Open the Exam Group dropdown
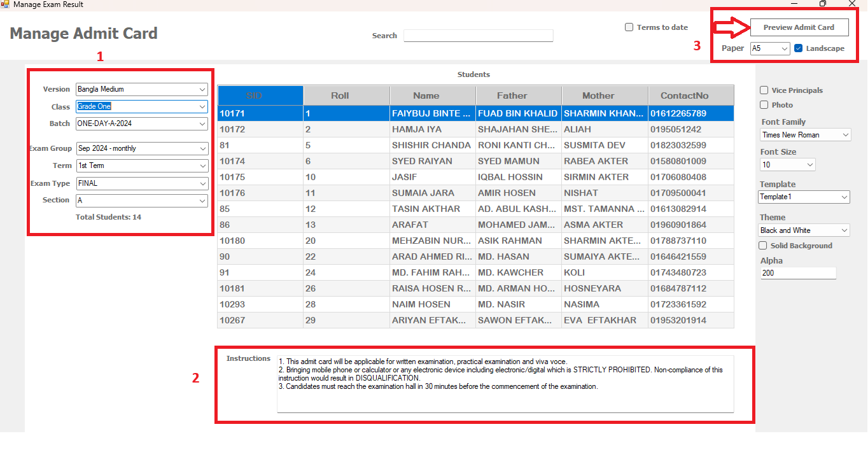This screenshot has height=457, width=868. pos(142,148)
